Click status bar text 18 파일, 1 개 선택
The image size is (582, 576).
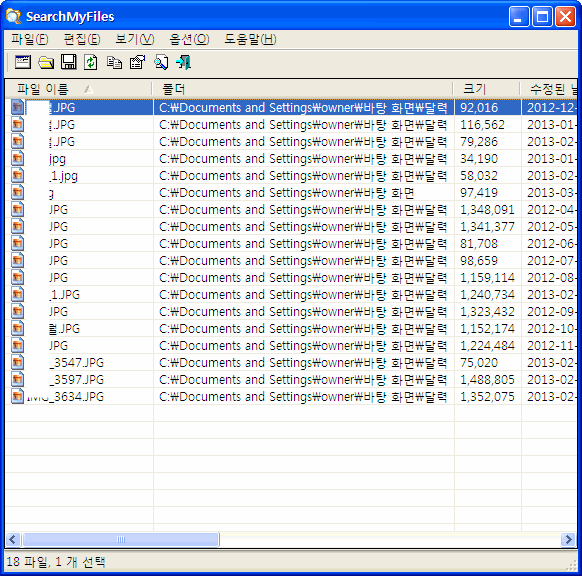(x=56, y=562)
